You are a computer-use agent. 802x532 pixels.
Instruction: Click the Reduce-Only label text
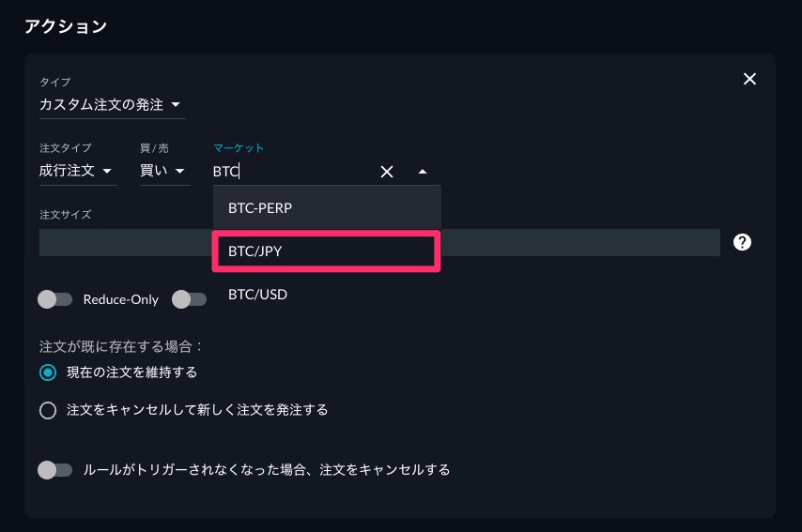click(x=121, y=299)
